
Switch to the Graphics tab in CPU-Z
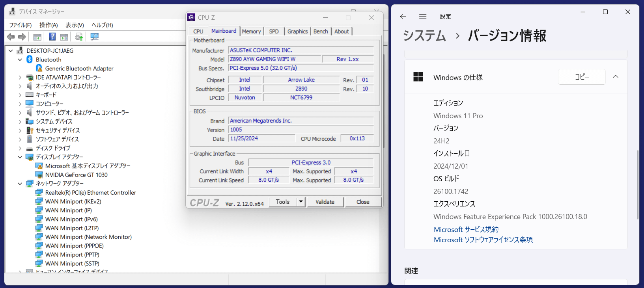pyautogui.click(x=297, y=32)
